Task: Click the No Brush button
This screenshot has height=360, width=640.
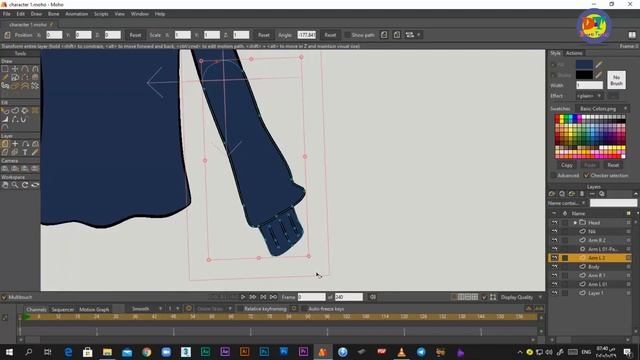Action: (x=616, y=80)
